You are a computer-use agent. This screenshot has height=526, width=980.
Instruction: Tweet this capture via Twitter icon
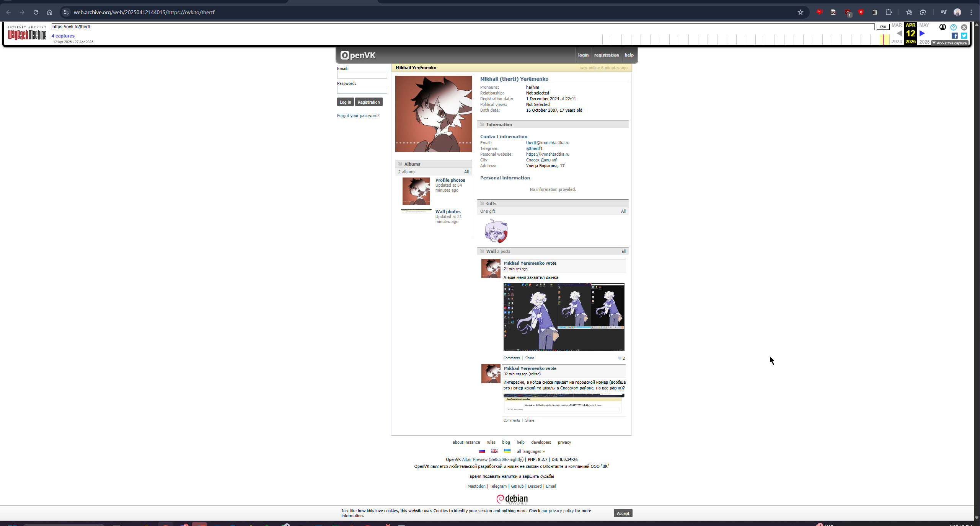tap(964, 36)
